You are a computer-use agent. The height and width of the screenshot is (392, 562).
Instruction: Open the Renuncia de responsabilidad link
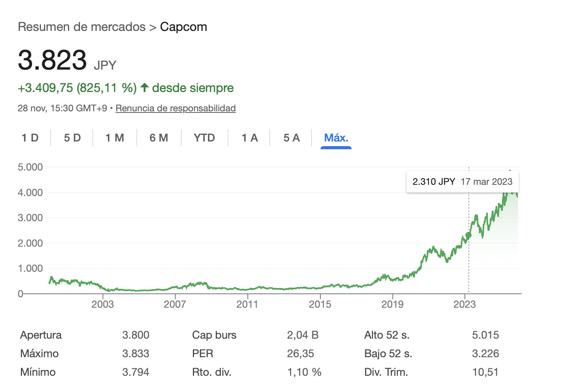coord(175,108)
